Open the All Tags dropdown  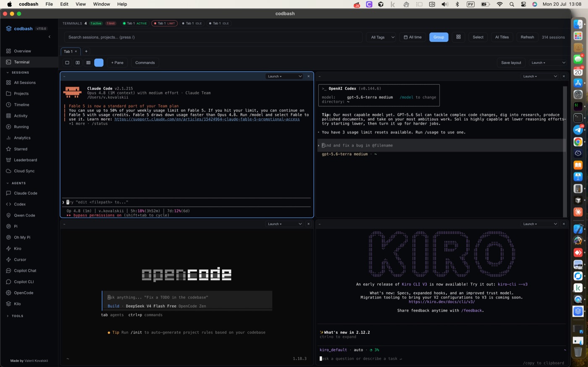[382, 37]
